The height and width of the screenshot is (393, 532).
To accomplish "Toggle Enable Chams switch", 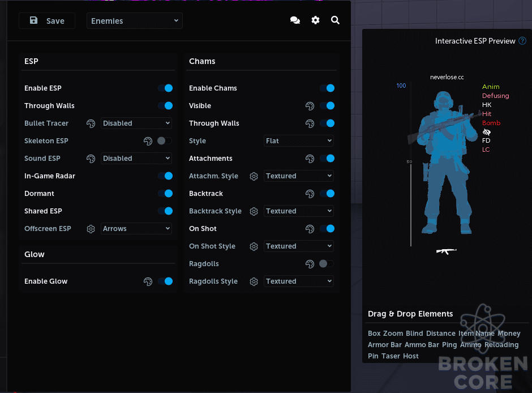I will coord(328,88).
